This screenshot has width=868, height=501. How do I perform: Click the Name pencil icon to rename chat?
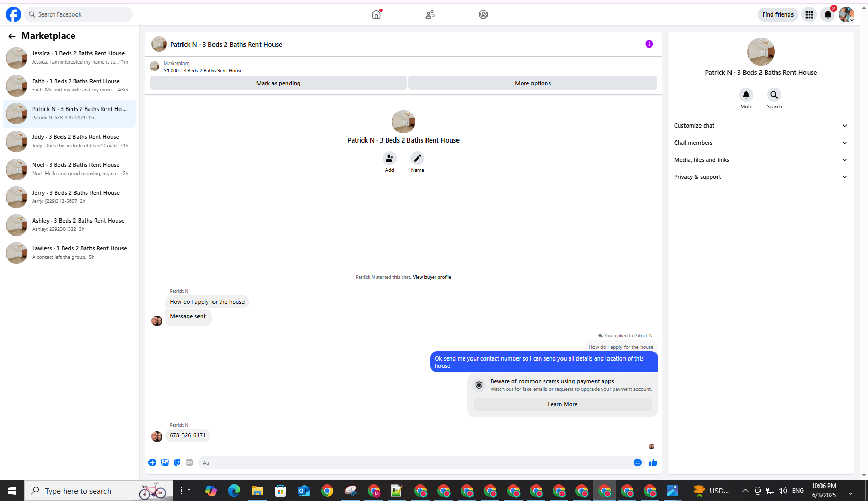click(417, 158)
